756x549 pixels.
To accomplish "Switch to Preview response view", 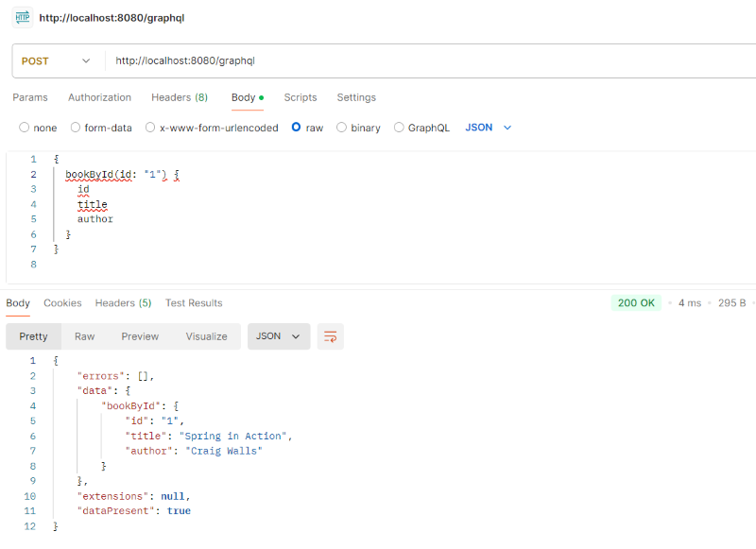I will coord(140,336).
